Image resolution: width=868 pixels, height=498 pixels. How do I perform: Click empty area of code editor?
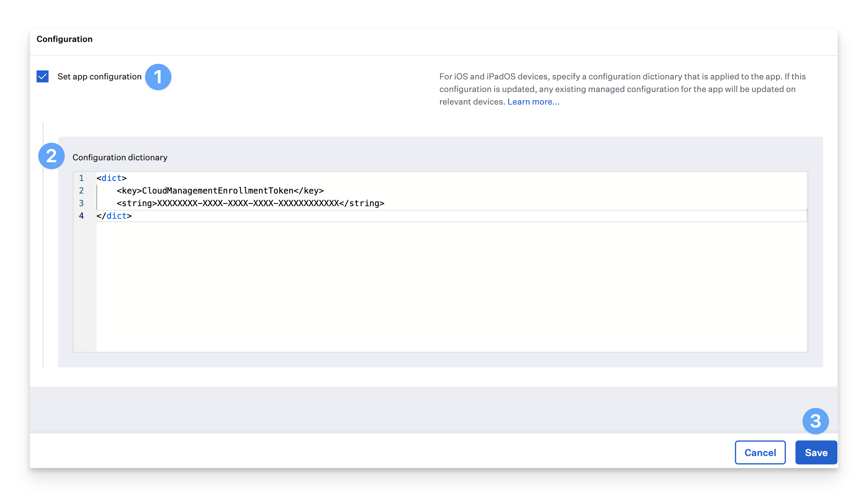click(445, 287)
